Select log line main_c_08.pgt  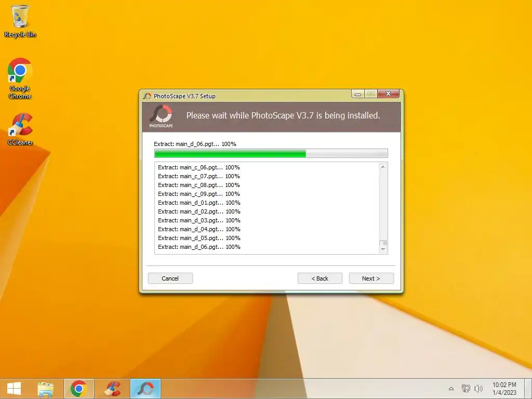click(x=199, y=185)
